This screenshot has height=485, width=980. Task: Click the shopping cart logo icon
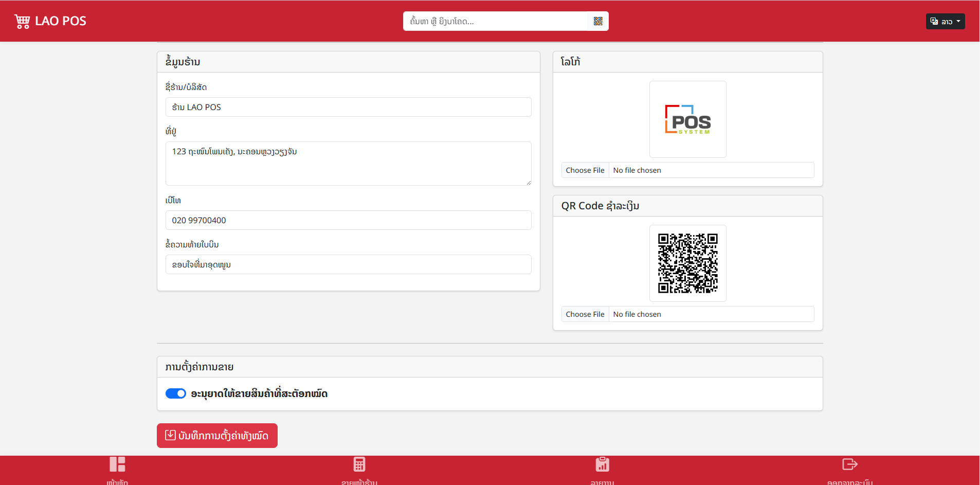[x=22, y=21]
